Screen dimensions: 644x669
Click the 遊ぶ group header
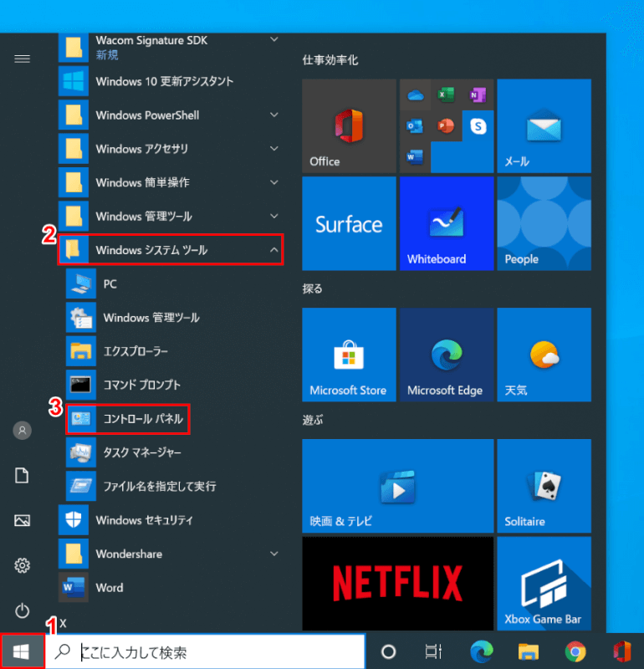(313, 421)
